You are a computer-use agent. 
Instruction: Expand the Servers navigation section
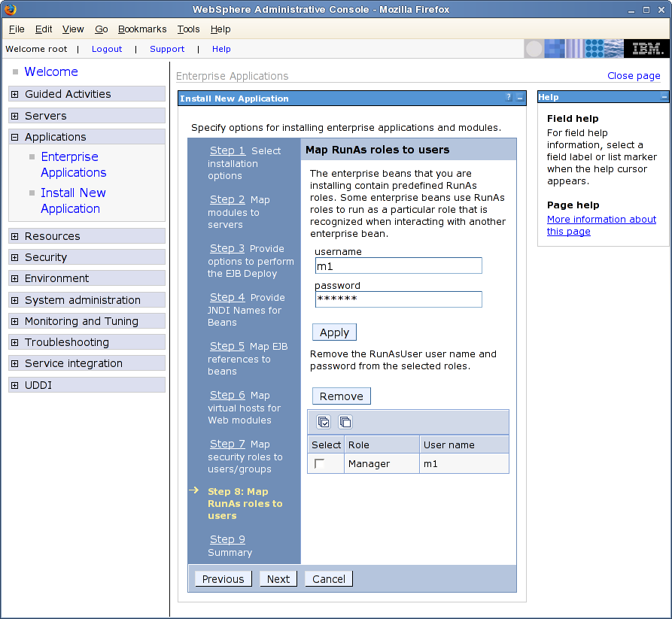coord(15,116)
